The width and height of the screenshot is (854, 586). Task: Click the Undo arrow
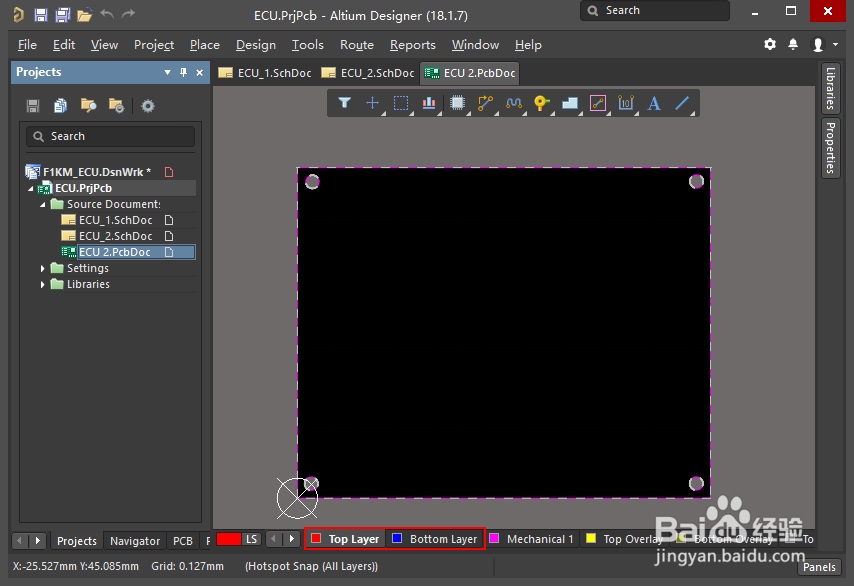tap(107, 14)
